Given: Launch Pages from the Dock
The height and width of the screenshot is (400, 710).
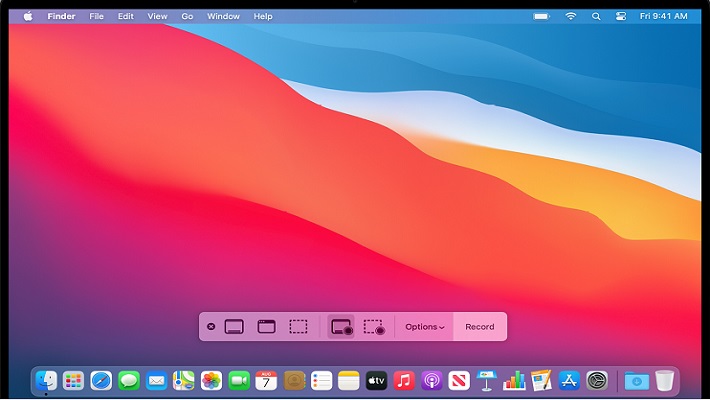Looking at the screenshot, I should point(542,381).
